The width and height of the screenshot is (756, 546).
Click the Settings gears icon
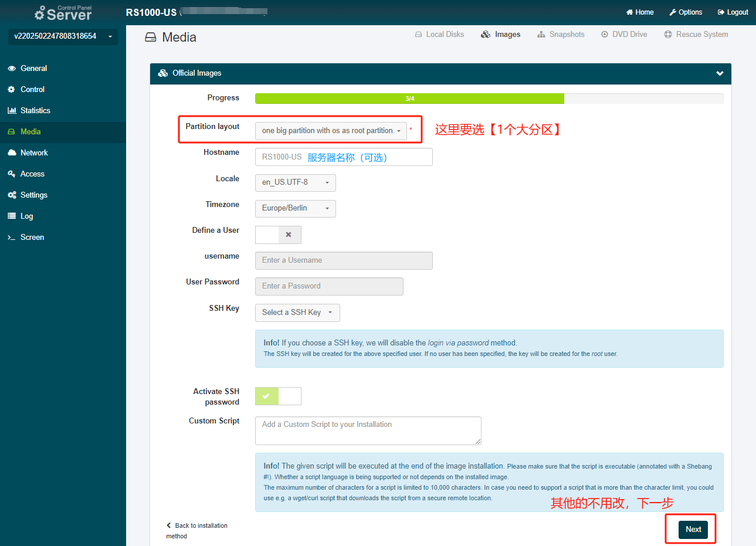pos(12,195)
